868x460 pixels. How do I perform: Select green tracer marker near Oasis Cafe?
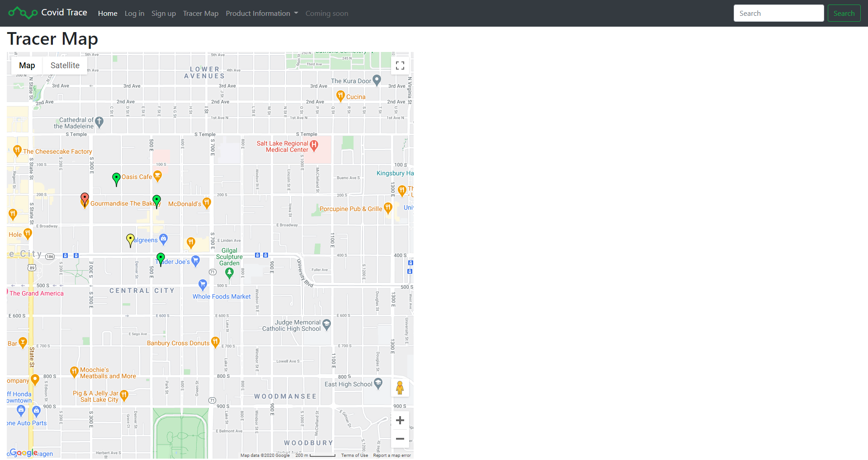point(116,179)
